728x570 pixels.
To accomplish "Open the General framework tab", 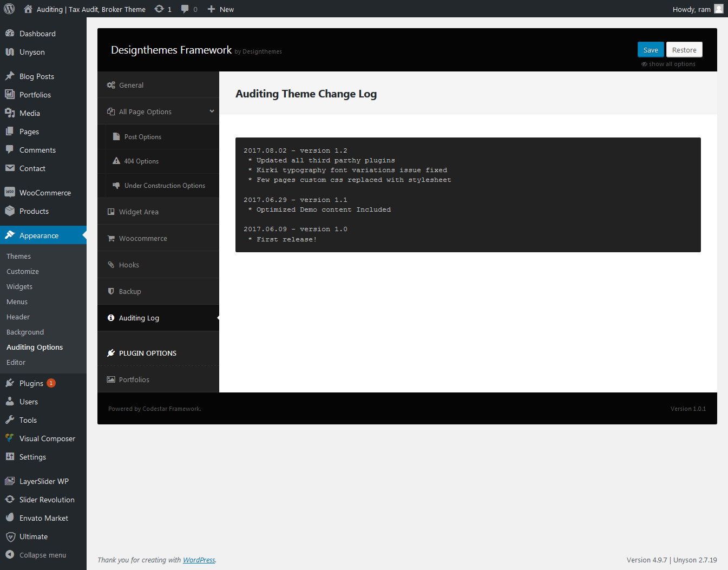I will [158, 85].
